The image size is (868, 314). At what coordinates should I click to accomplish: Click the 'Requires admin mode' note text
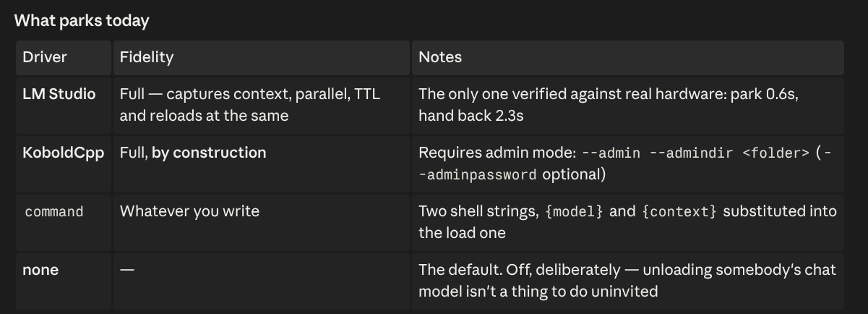(497, 153)
